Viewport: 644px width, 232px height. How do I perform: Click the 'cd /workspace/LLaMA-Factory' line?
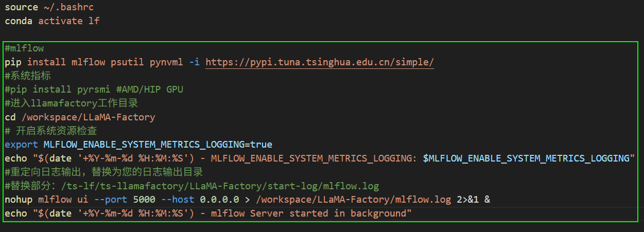[80, 117]
